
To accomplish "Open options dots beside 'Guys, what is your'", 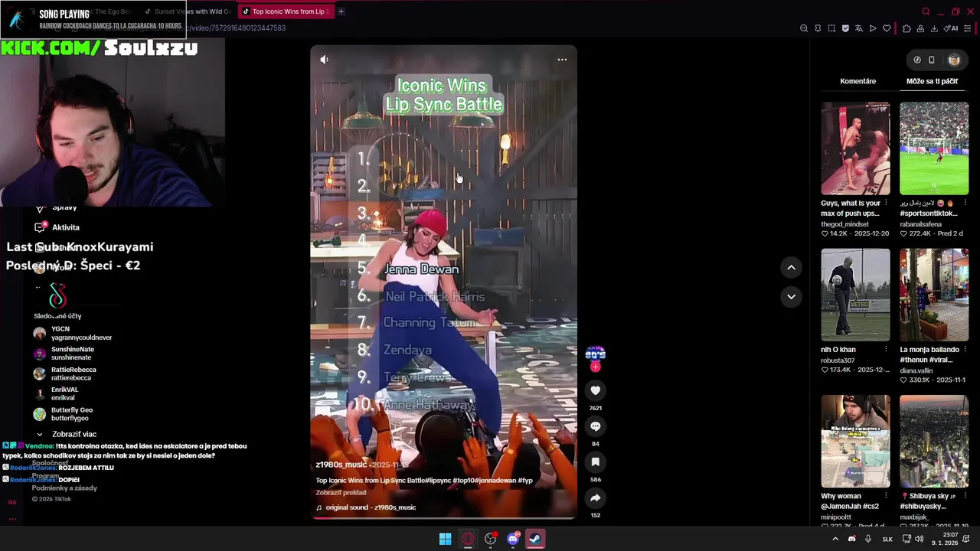I will (886, 204).
